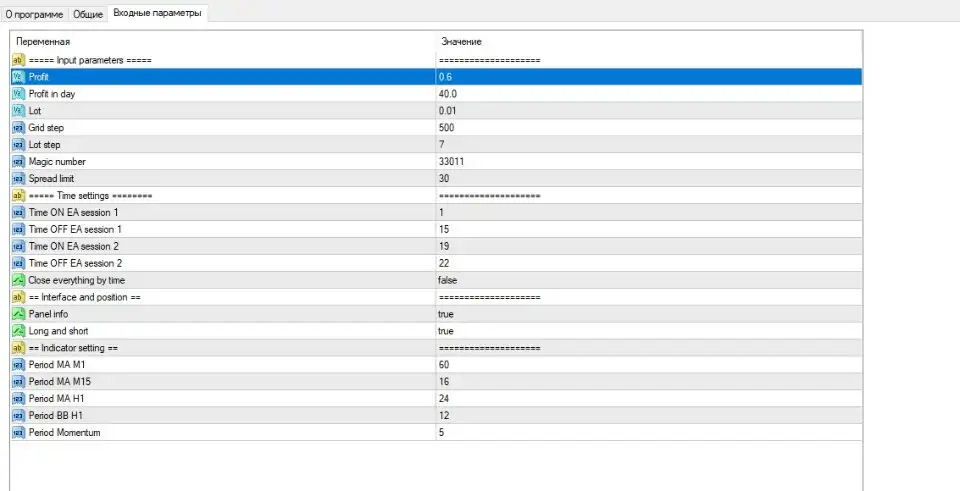Click the icon next to Profit in day
The height and width of the screenshot is (491, 960).
coord(18,94)
